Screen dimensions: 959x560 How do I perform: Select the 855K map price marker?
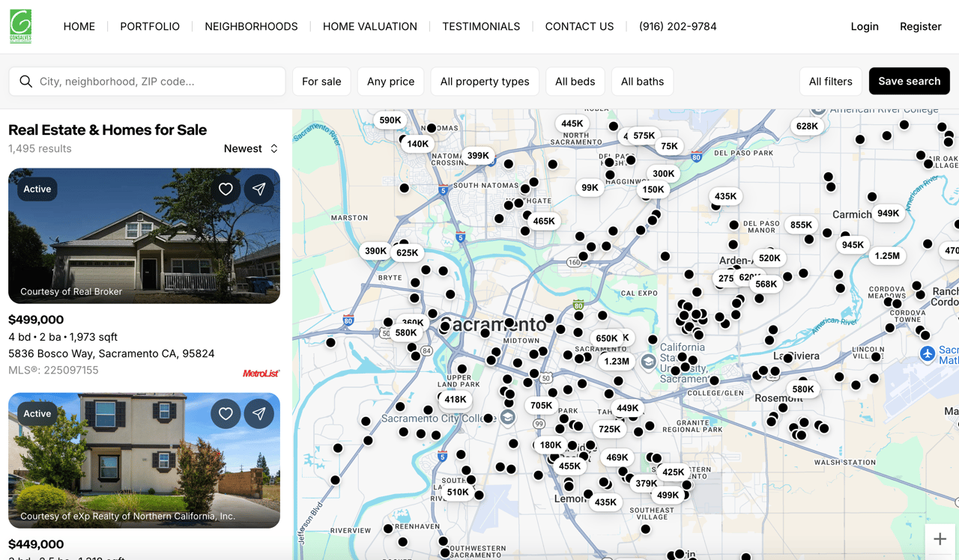coord(801,225)
